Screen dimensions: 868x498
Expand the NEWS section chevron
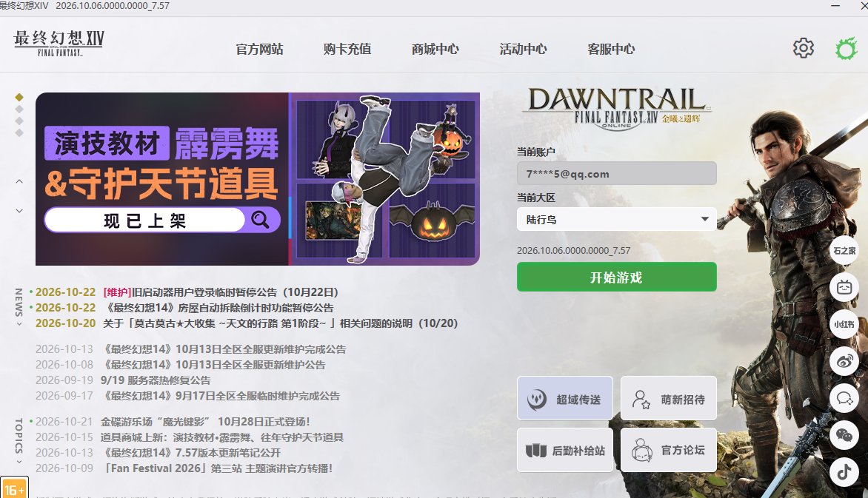19,324
